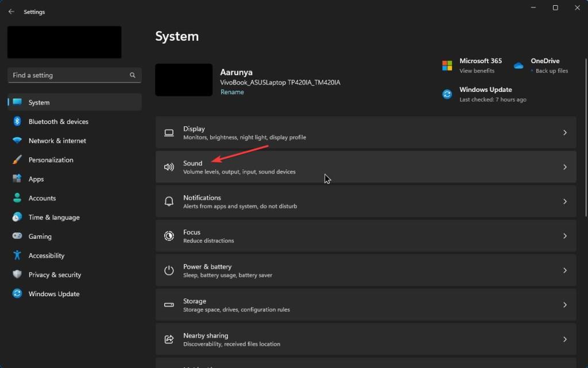Open Power & battery row title
Image resolution: width=588 pixels, height=368 pixels.
point(207,266)
